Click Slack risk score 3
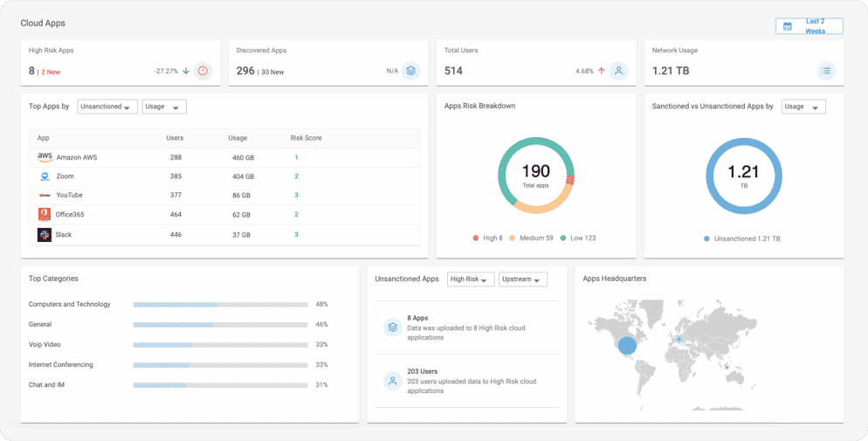Viewport: 868px width, 441px height. tap(296, 235)
